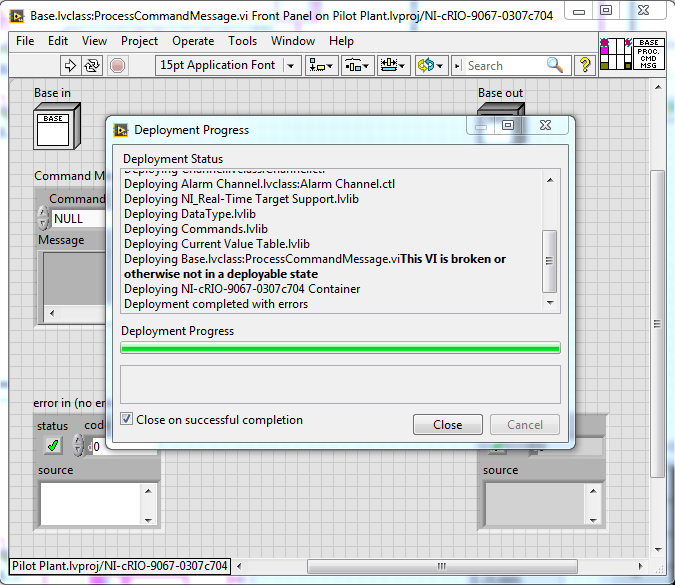Click scroll-left arrow under Message box

[52, 313]
